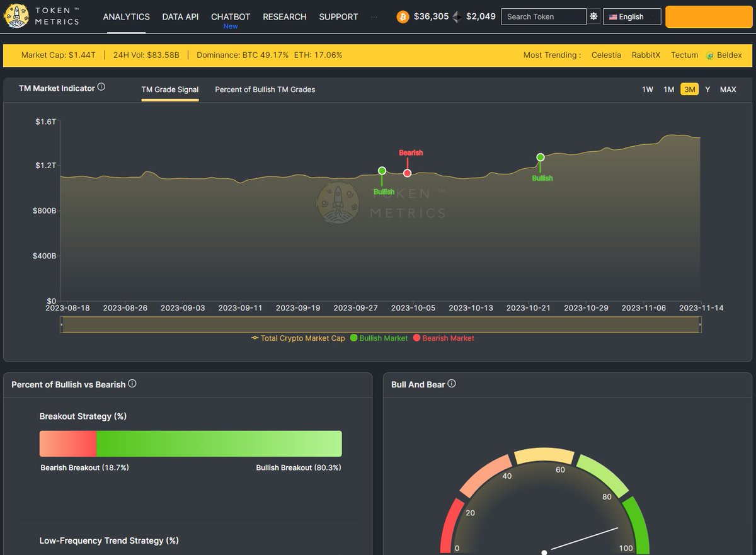Image resolution: width=756 pixels, height=555 pixels.
Task: Click the late-October Bullish marker
Action: click(541, 157)
